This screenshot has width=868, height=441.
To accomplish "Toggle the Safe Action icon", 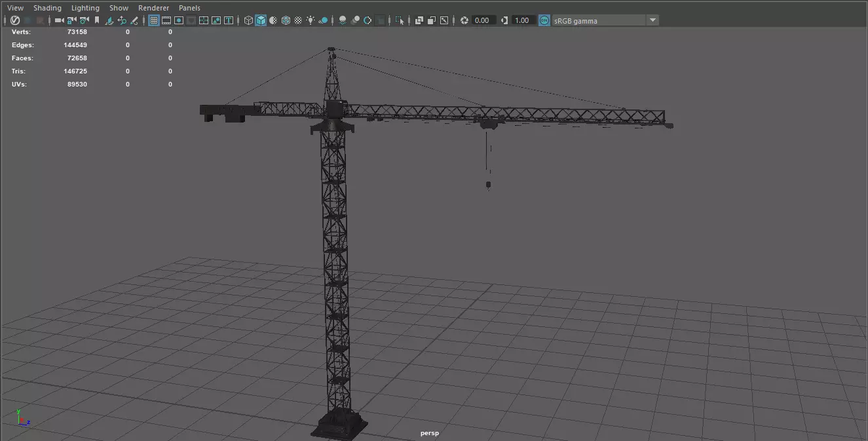I will pos(216,20).
